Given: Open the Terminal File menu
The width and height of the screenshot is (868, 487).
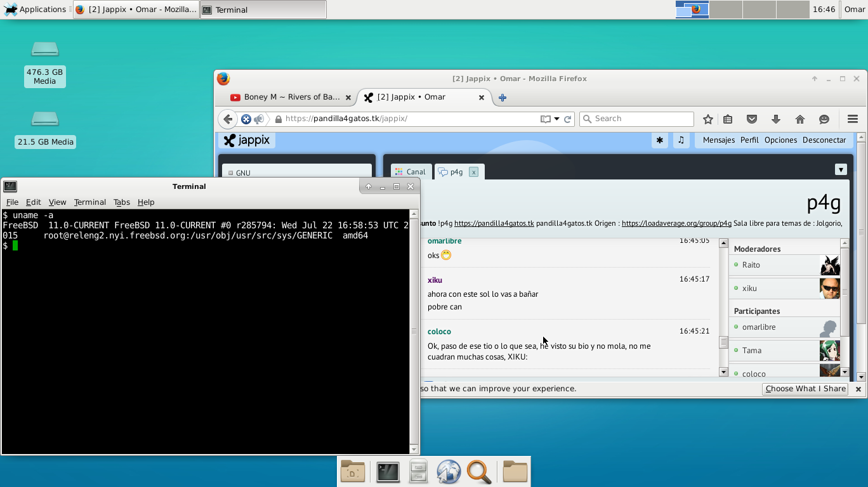Looking at the screenshot, I should (12, 202).
